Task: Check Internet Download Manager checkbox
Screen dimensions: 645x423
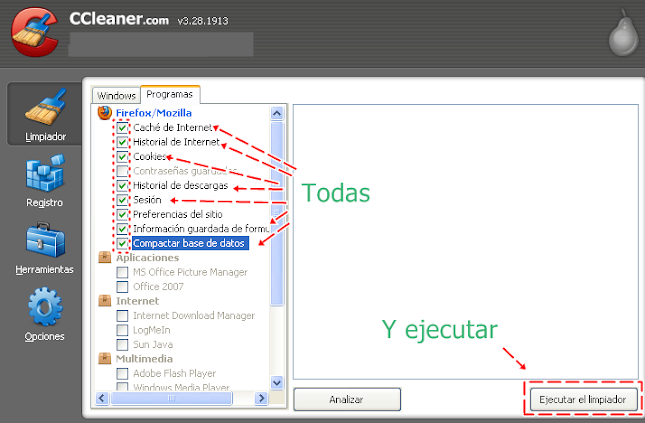Action: 122,315
